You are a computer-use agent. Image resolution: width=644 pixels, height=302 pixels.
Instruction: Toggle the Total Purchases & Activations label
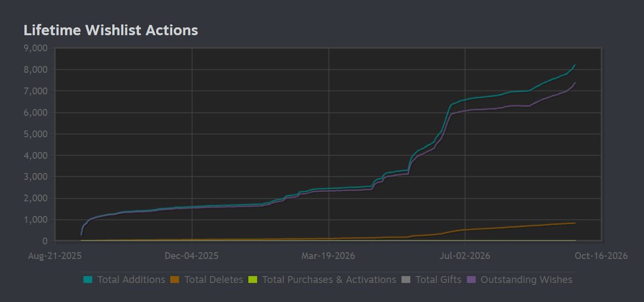point(329,280)
